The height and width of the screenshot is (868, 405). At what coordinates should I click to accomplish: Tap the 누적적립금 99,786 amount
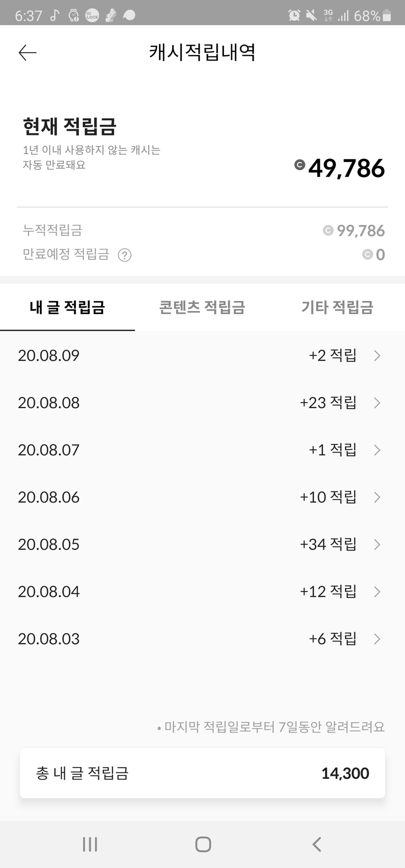pos(360,231)
